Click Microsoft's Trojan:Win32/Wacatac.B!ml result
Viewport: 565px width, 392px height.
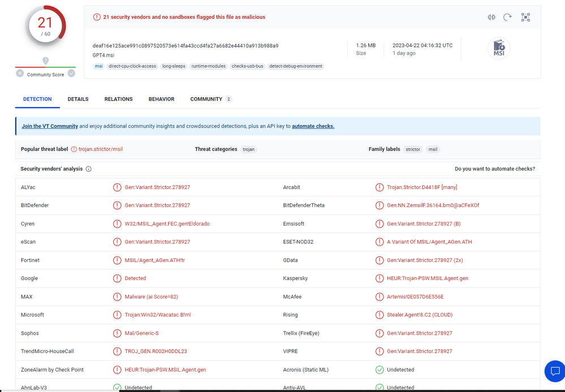[158, 315]
